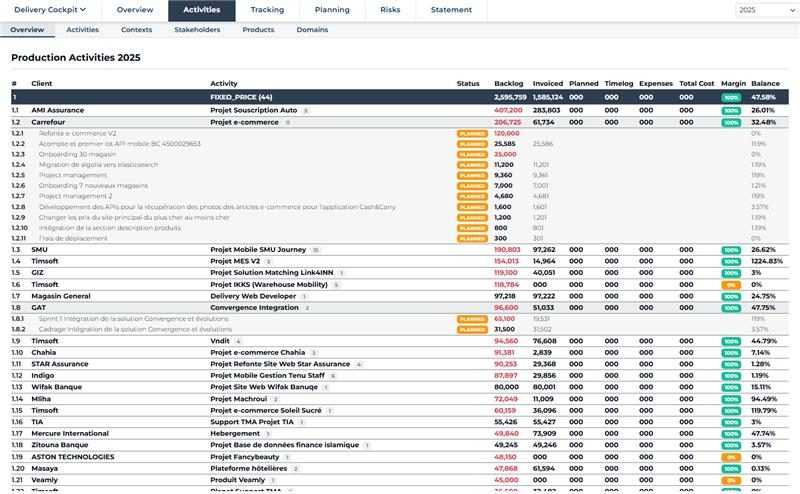The width and height of the screenshot is (800, 494).
Task: Click the PLANNED badge for Sprint 1 Convergence
Action: 472,319
